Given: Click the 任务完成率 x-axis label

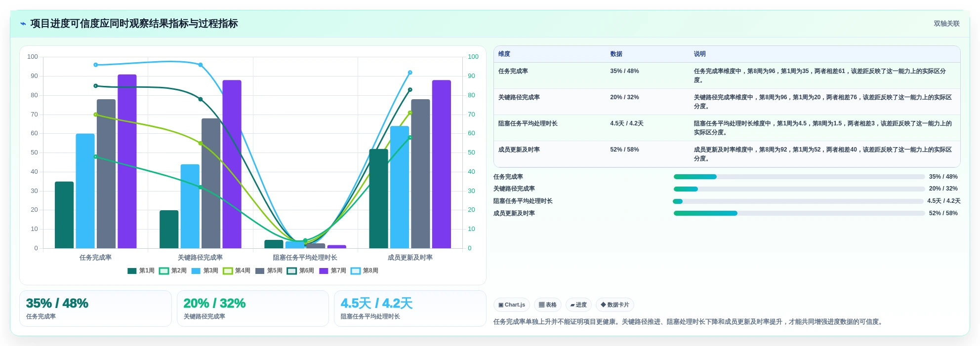Looking at the screenshot, I should pos(95,258).
